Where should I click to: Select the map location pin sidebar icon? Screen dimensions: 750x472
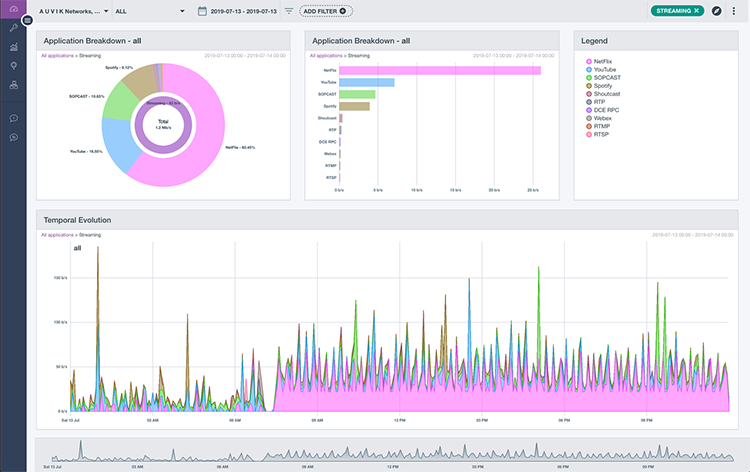[x=13, y=65]
